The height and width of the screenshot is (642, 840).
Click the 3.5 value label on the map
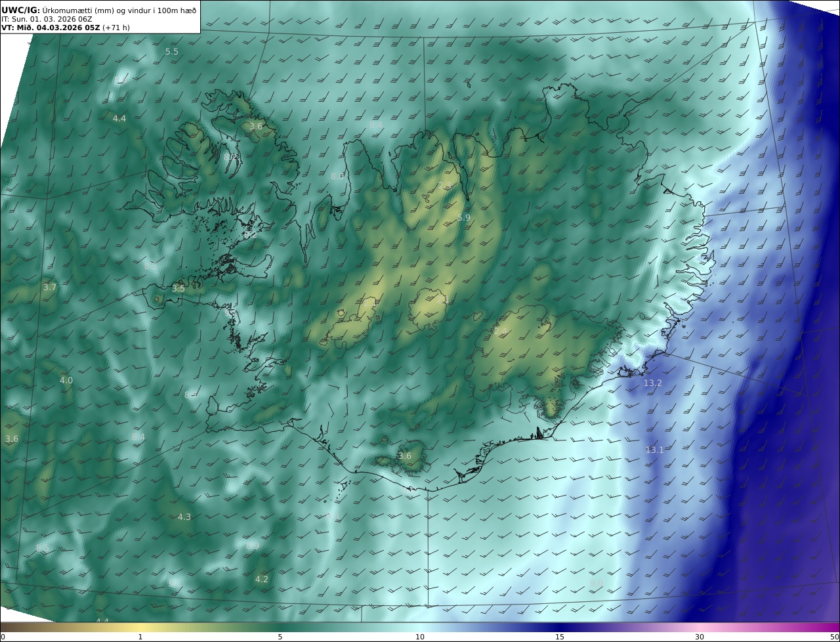click(178, 288)
